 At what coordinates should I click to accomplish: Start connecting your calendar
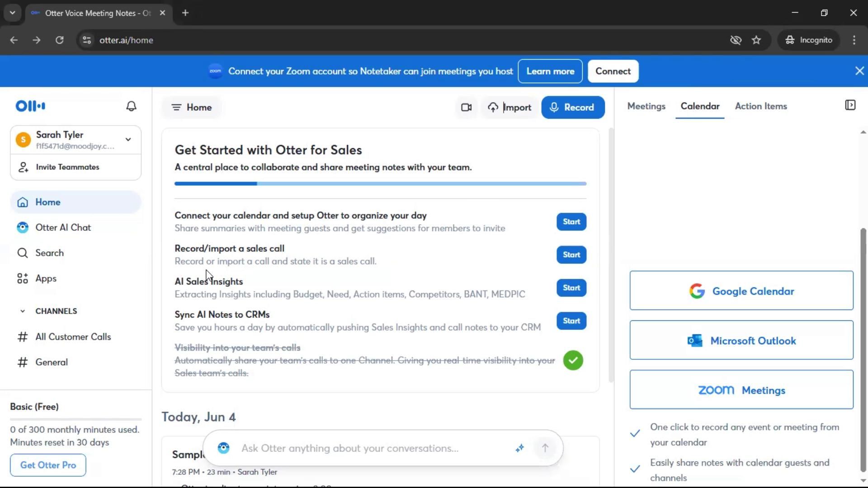[571, 222]
